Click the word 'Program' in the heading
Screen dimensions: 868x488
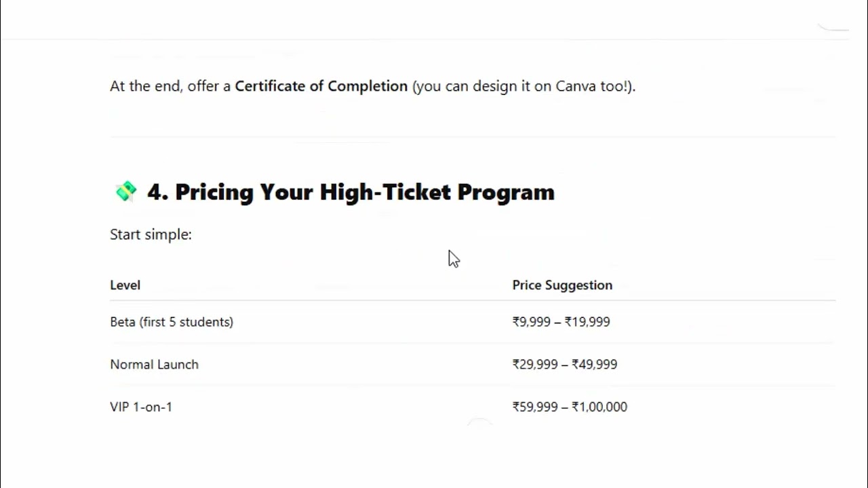tap(506, 192)
